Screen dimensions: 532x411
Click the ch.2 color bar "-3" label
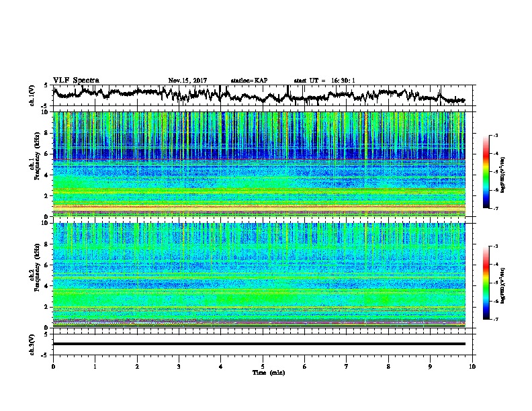click(495, 246)
